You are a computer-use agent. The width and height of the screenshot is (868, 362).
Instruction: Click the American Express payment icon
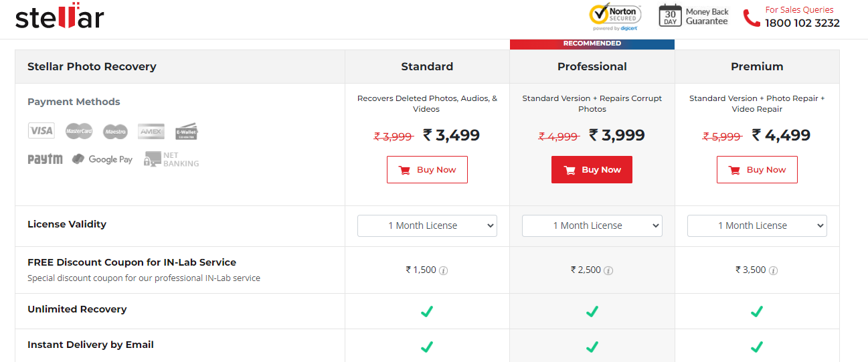point(151,131)
